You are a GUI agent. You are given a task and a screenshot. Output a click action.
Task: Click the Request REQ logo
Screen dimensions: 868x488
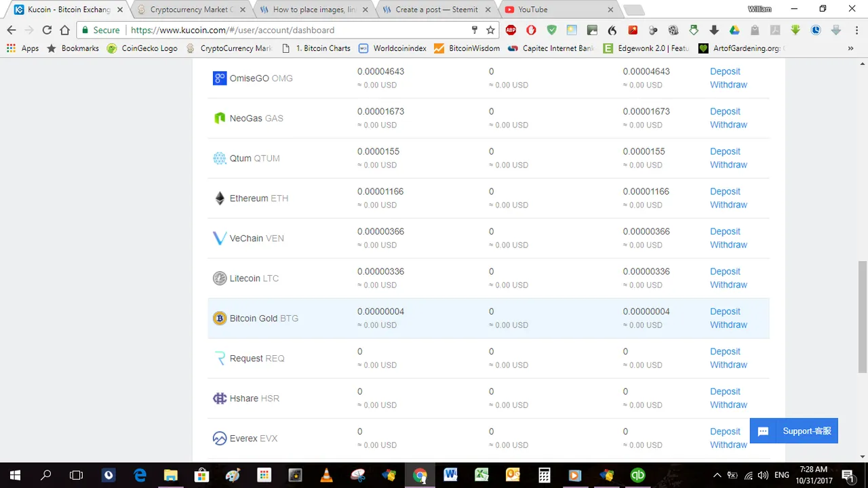pyautogui.click(x=220, y=358)
